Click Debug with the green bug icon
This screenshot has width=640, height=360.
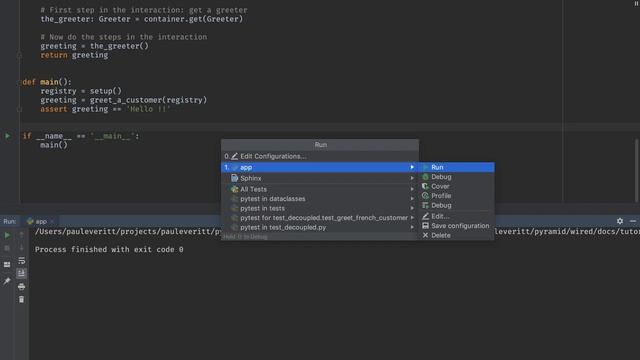[456, 177]
